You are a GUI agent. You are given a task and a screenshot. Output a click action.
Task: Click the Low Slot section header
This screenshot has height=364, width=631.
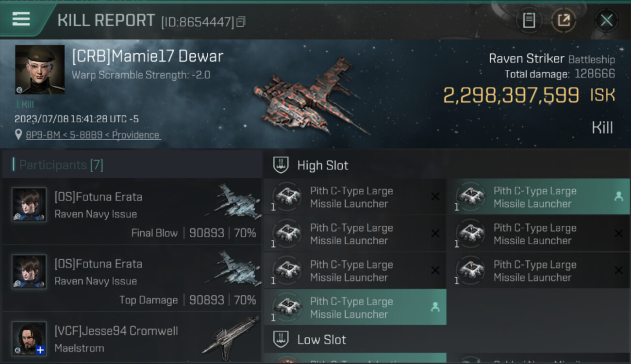pyautogui.click(x=321, y=340)
